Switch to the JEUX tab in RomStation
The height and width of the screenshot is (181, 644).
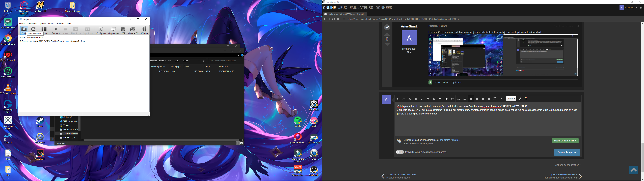(343, 8)
